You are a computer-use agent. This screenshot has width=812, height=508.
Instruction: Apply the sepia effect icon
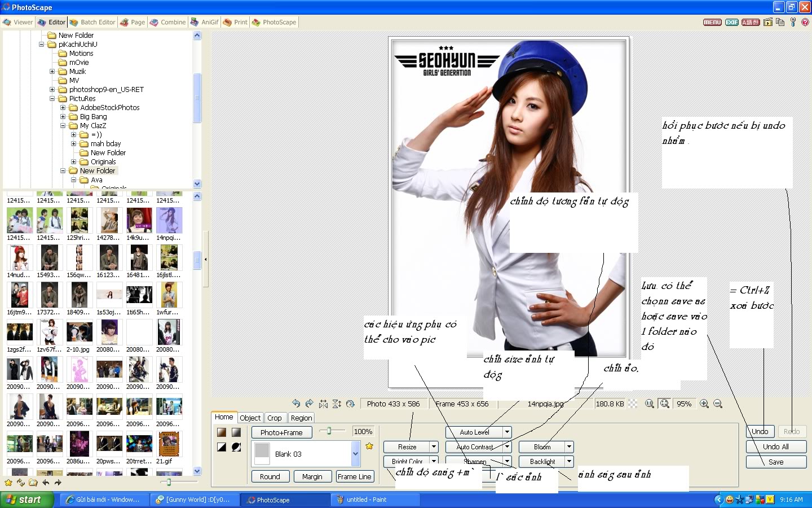tap(222, 432)
